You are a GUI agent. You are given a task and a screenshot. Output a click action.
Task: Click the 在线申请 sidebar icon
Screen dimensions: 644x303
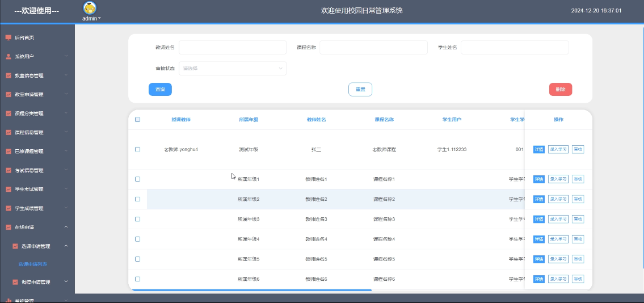coord(8,227)
